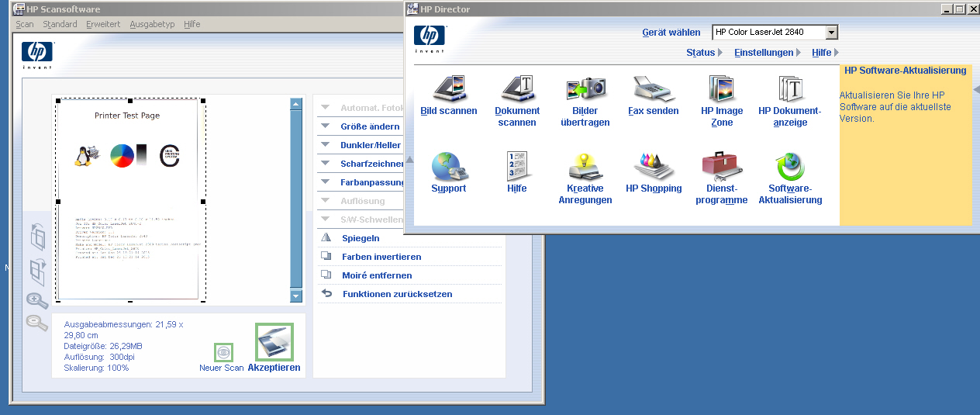This screenshot has height=415, width=980.
Task: Click HP Software-Aktualisierung heading
Action: (x=906, y=71)
